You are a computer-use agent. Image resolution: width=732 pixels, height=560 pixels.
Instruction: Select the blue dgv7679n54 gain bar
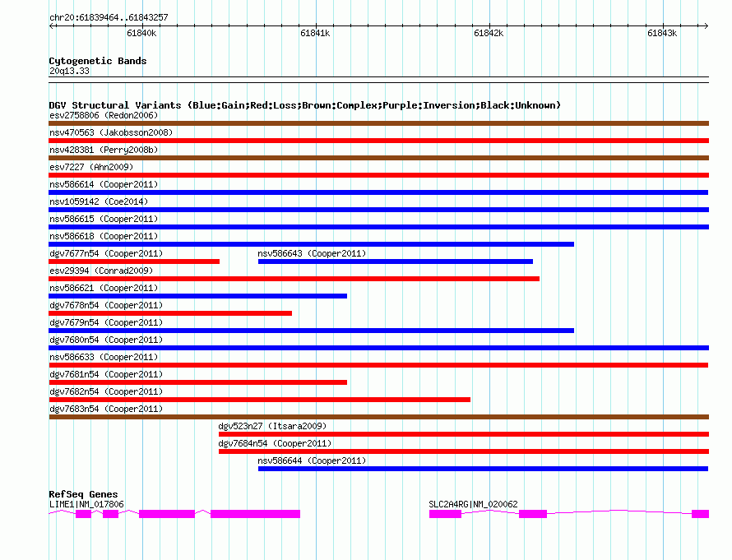(x=312, y=331)
